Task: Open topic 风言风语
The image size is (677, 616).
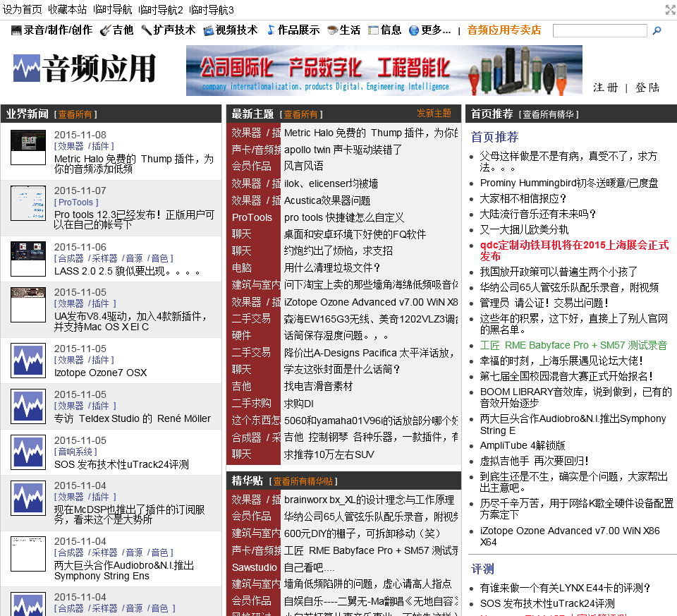Action: click(x=303, y=167)
